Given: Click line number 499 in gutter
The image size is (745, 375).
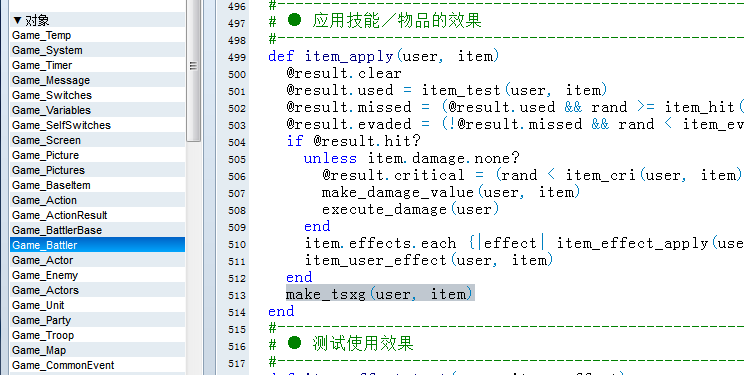Looking at the screenshot, I should pos(237,58).
